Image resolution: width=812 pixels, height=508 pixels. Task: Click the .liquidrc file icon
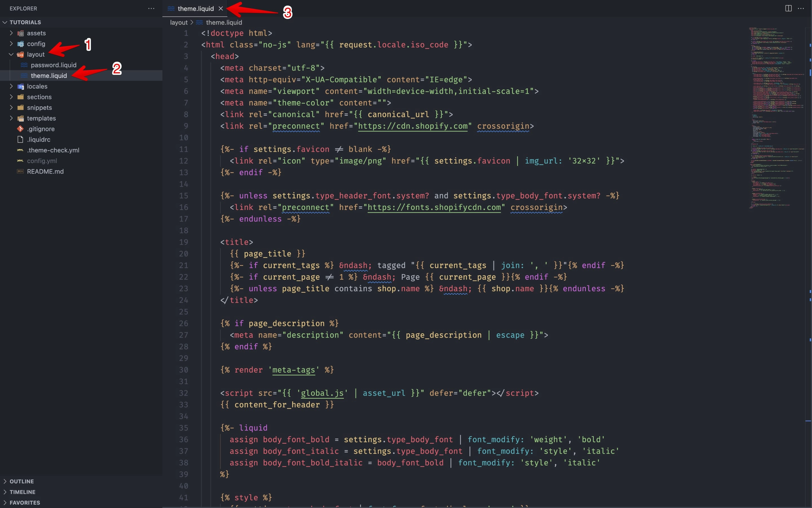(21, 139)
